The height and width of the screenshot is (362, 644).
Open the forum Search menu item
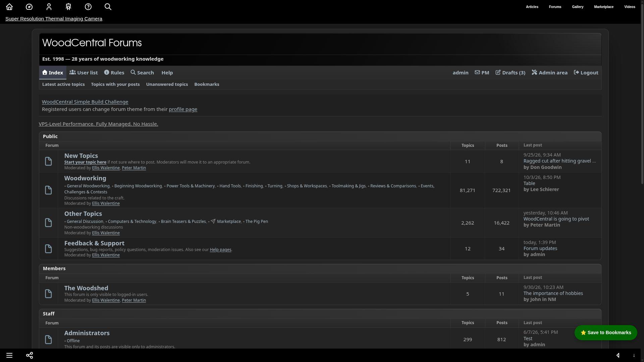point(142,72)
